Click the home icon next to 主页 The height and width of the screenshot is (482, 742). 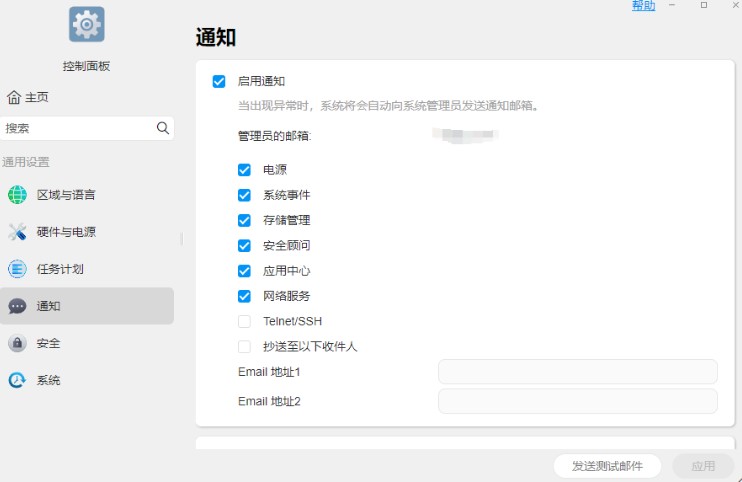14,97
